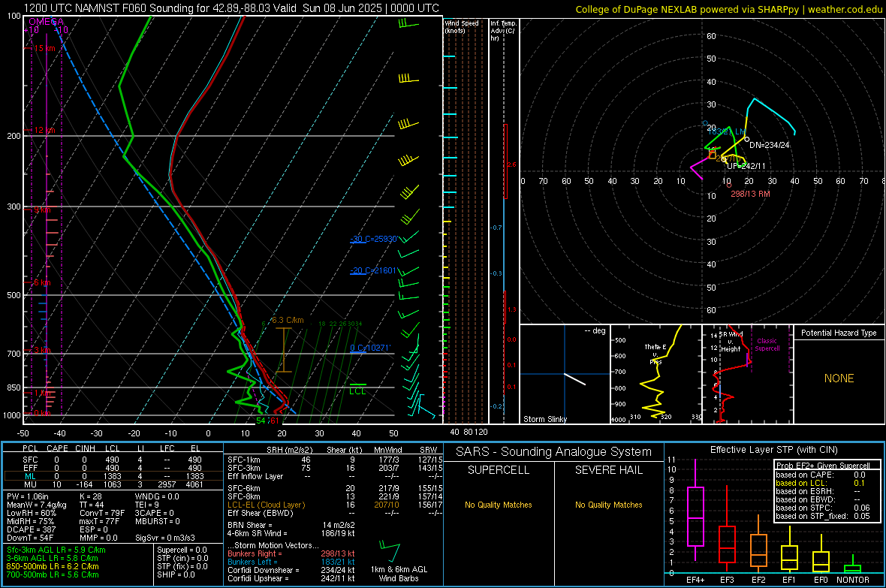Select the highlighted ML parcel row
This screenshot has height=588, width=886.
[113, 477]
